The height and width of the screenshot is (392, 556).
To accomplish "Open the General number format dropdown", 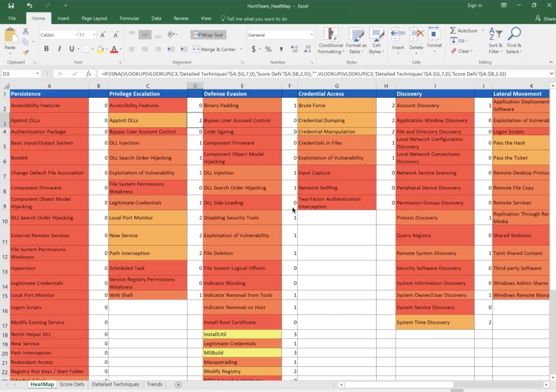I will (x=311, y=35).
